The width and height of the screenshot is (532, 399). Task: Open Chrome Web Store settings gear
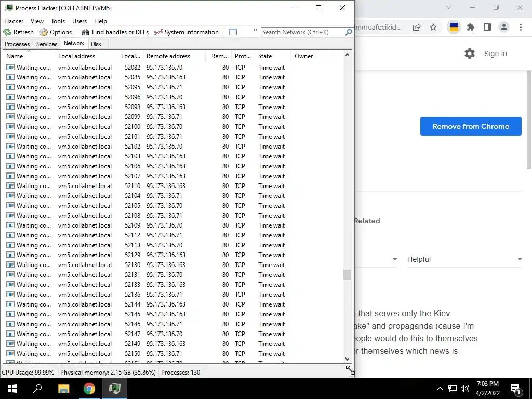click(470, 54)
